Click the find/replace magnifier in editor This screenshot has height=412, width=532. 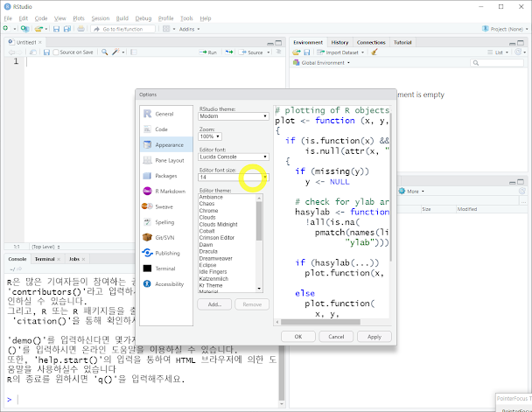(104, 52)
